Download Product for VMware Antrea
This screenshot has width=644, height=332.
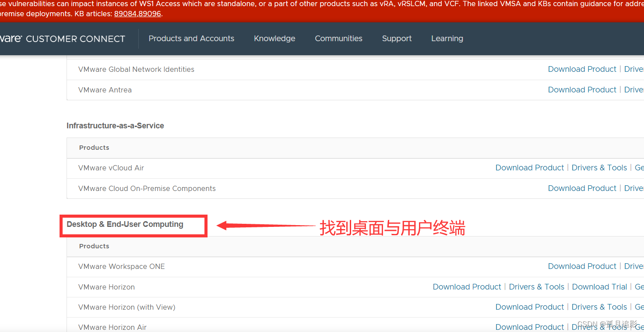pos(582,90)
